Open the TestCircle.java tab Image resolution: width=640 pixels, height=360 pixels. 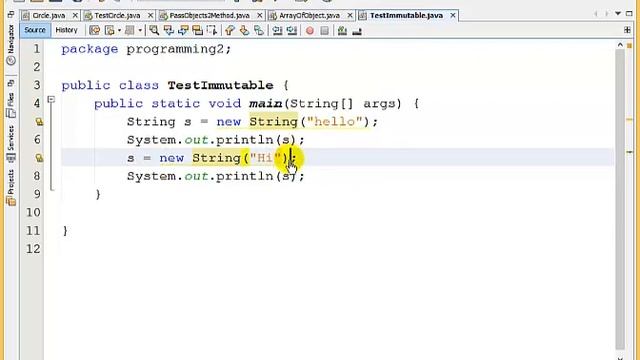(x=117, y=16)
